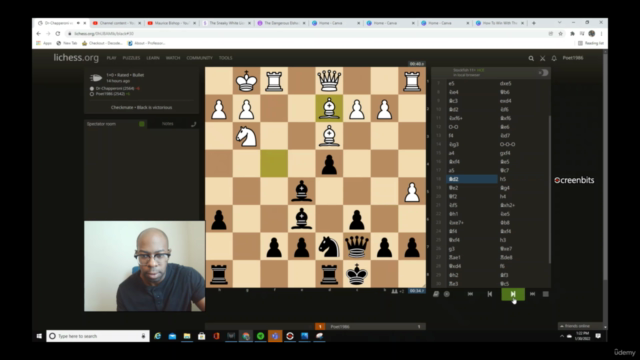
Task: Open the opening explorer book icon
Action: [x=436, y=294]
